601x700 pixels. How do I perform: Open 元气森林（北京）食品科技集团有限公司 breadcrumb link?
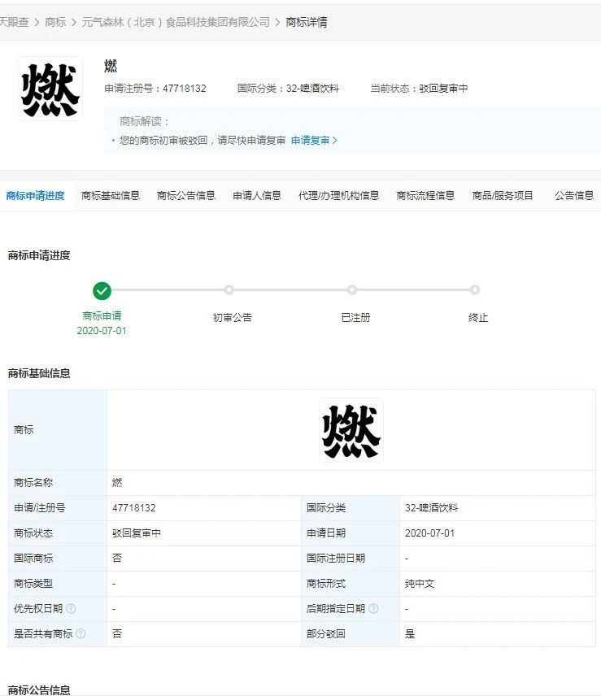[176, 22]
